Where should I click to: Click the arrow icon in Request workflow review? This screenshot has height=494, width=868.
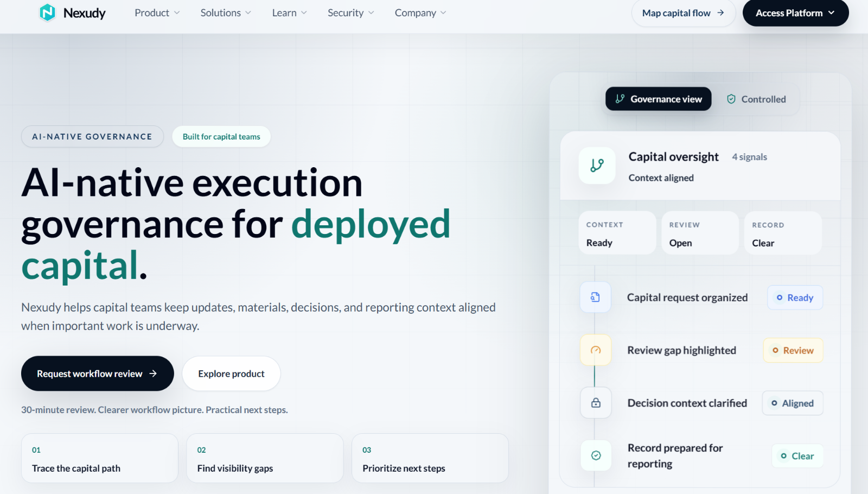point(153,373)
